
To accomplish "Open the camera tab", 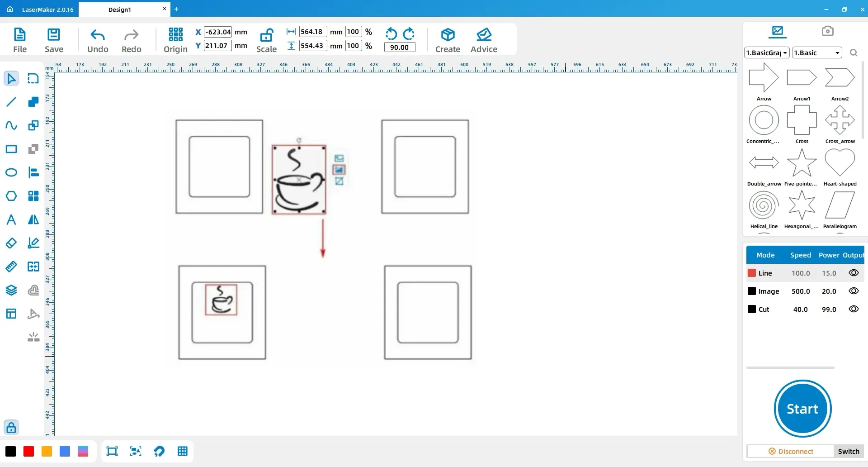I will pos(827,31).
